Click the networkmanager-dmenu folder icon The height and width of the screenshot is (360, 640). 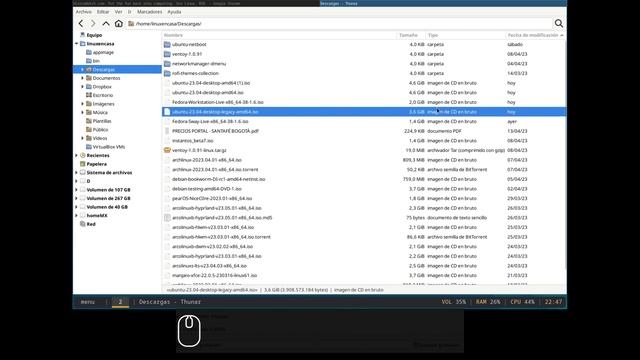click(x=167, y=64)
